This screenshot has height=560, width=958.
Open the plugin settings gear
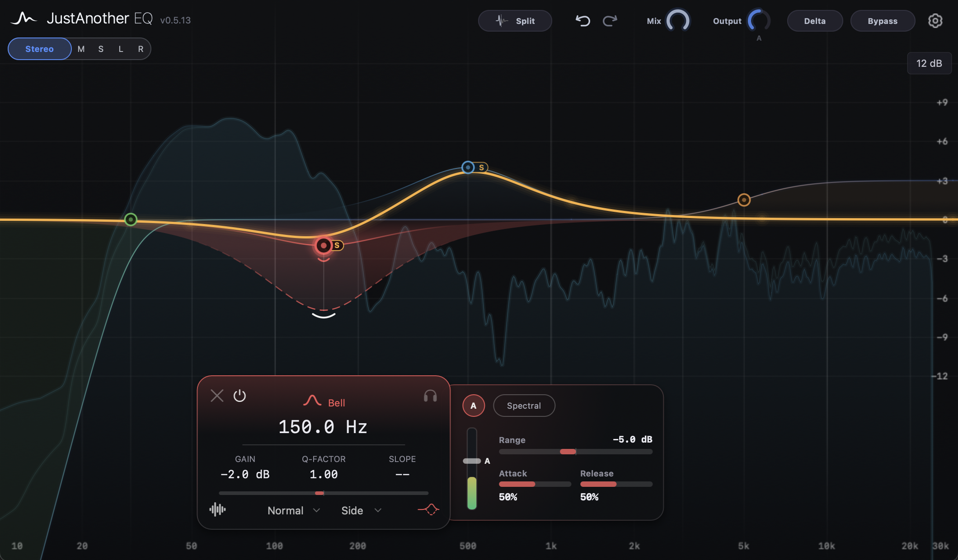(935, 21)
